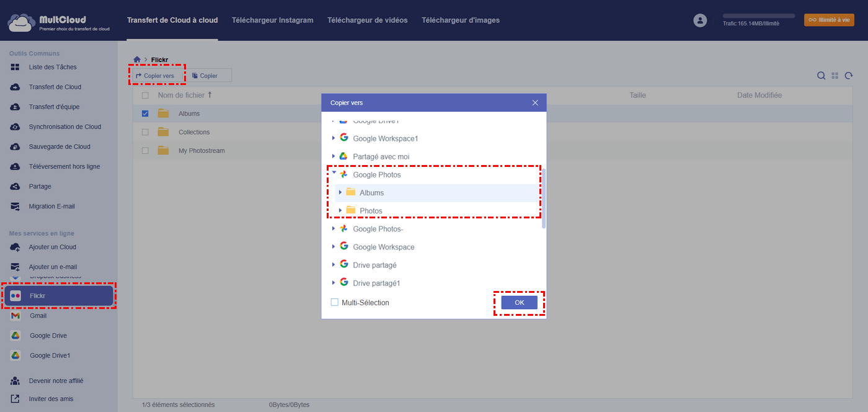Click the home breadcrumb icon
The height and width of the screenshot is (412, 868).
[x=137, y=60]
